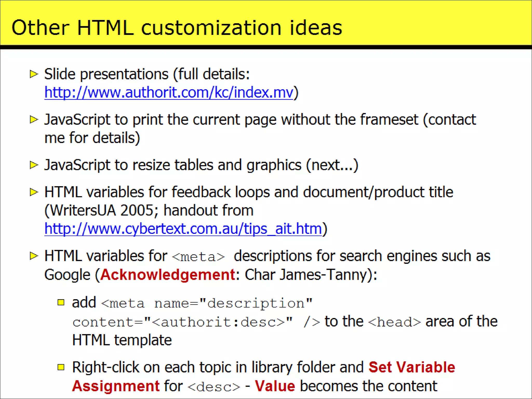Click the WritersUA 2005 handout text
The height and width of the screenshot is (399, 532).
coord(149,210)
